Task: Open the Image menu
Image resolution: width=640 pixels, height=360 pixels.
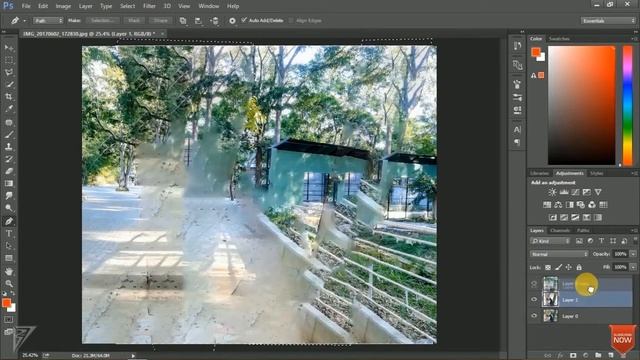Action: (63, 6)
